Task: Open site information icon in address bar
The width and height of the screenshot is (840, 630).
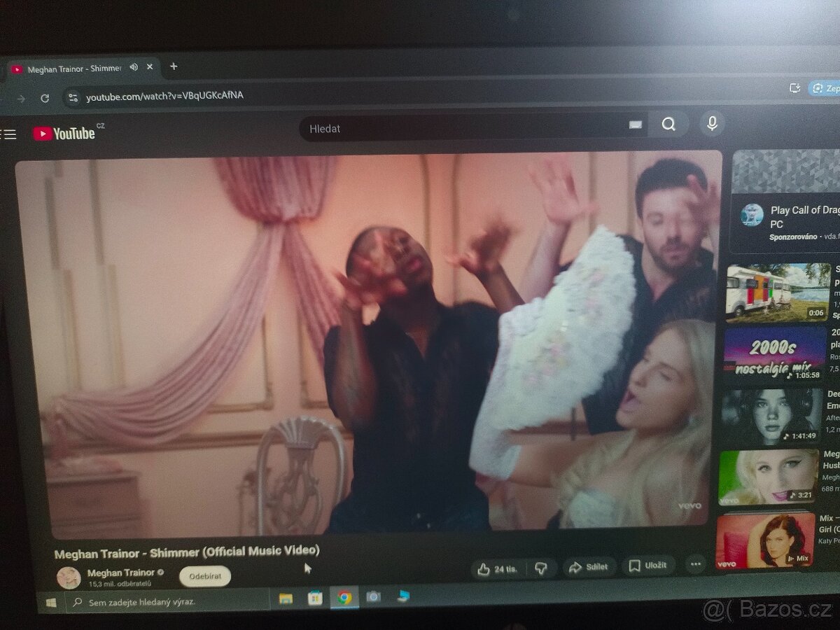Action: pyautogui.click(x=73, y=97)
